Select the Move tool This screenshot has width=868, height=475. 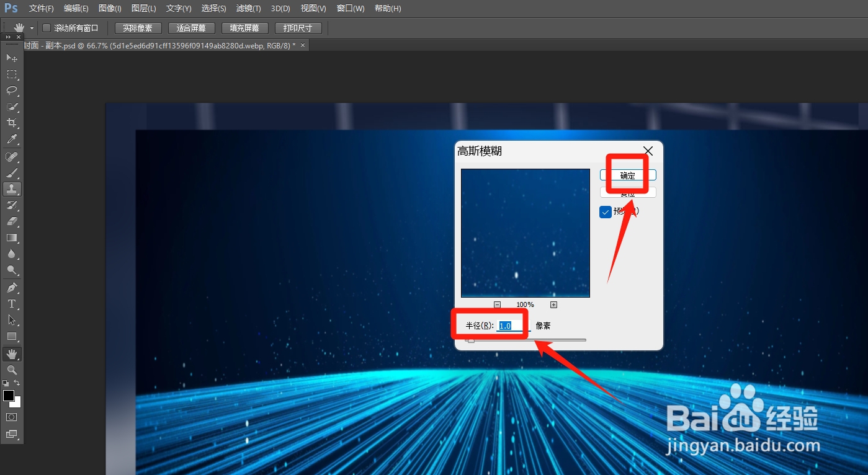[x=12, y=58]
